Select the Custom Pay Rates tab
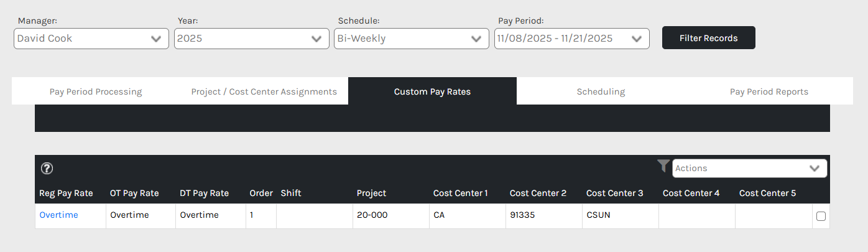Viewport: 868px width, 252px height. click(x=432, y=91)
